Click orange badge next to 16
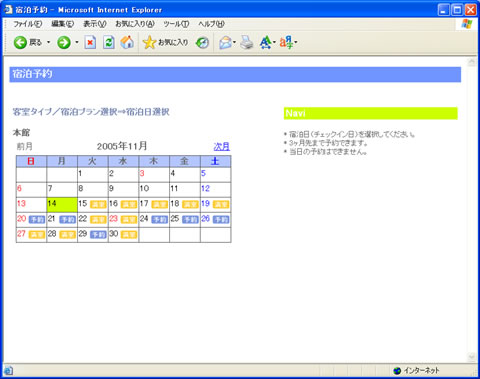Screen dimensions: 480x379 (129, 204)
